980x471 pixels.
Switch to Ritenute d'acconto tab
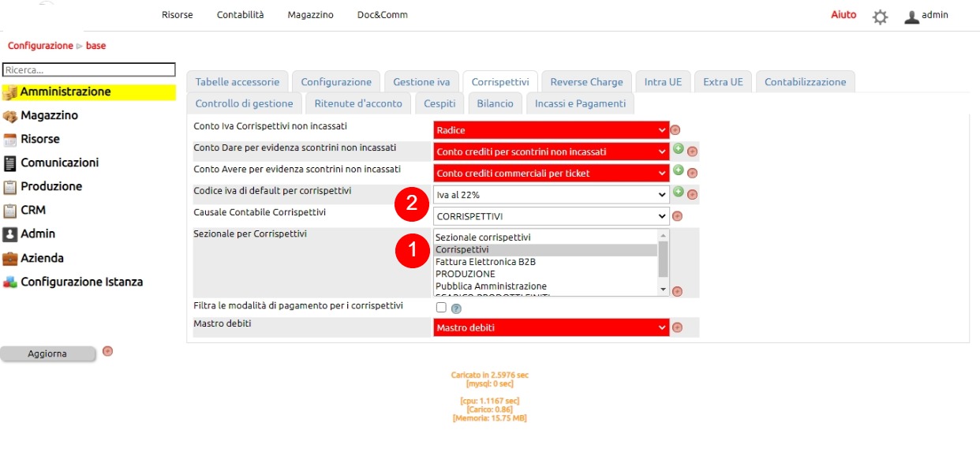click(358, 103)
